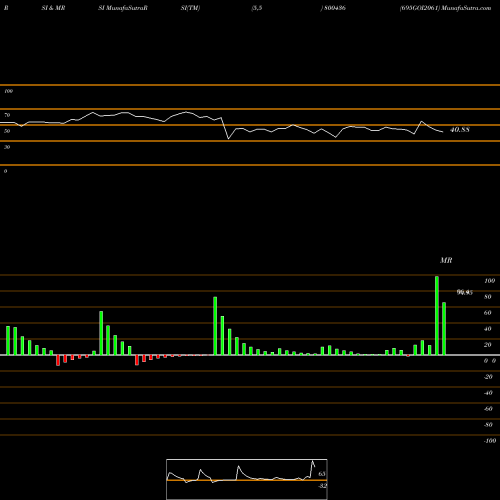Click the ') 809486' header text

coord(333,8)
